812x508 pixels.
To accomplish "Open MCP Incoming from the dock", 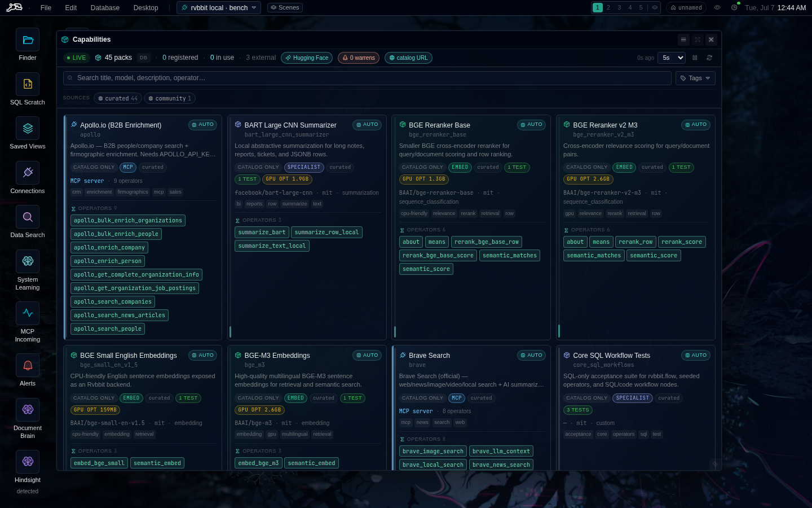I will pos(28,313).
